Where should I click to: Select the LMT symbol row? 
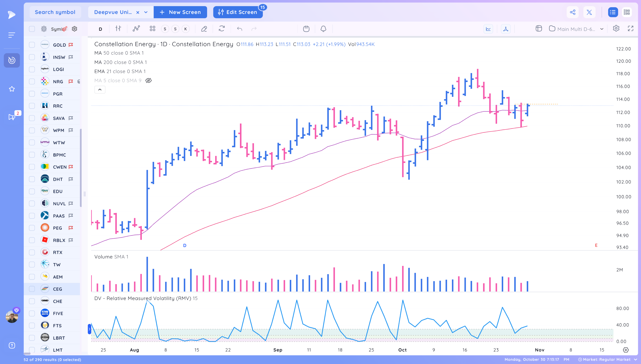point(52,350)
